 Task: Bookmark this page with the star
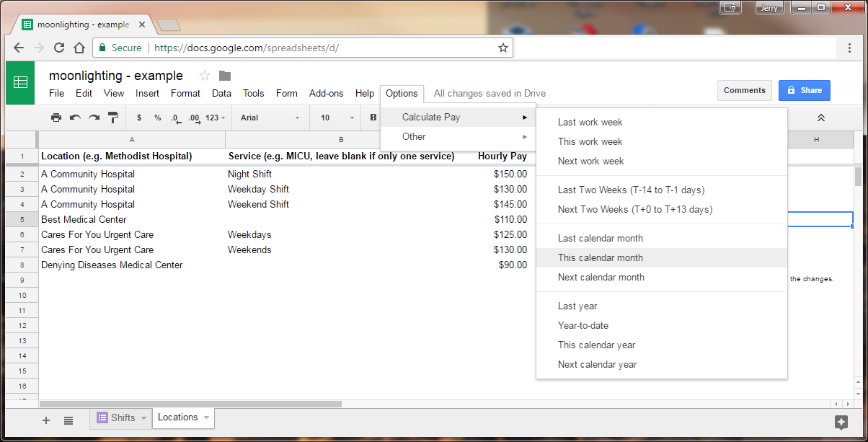(x=502, y=48)
